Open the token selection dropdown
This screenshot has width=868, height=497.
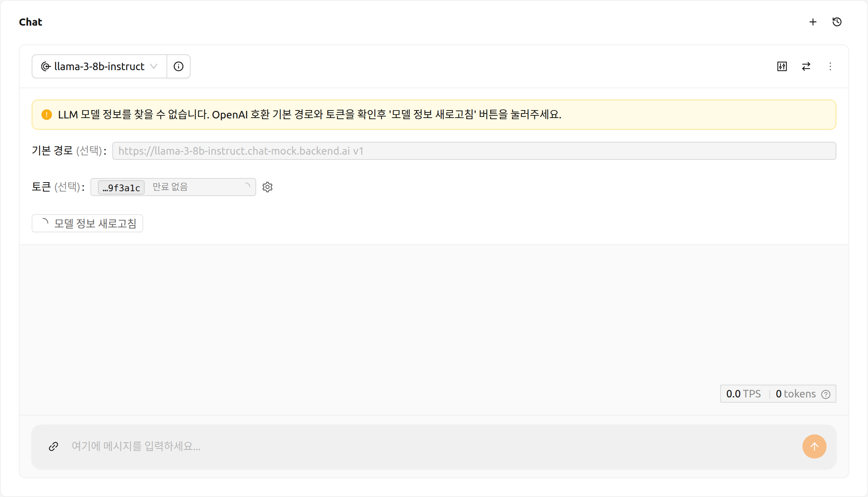(x=173, y=187)
